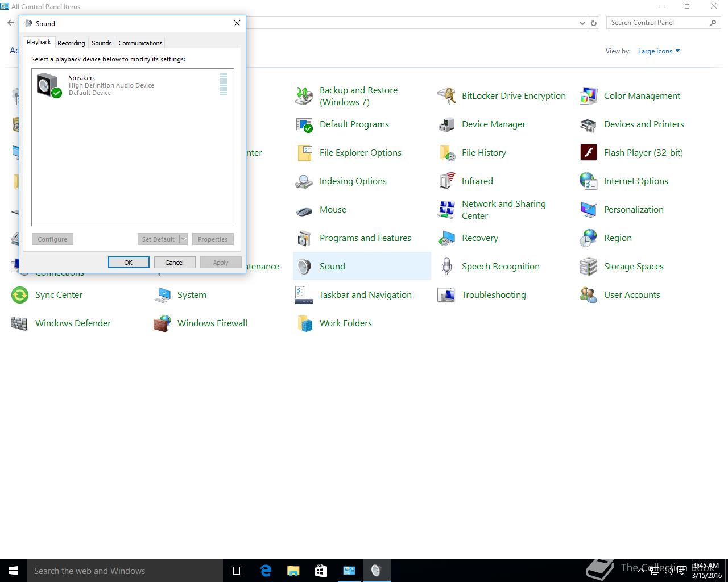Open the Storage Spaces icon
Image resolution: width=728 pixels, height=582 pixels.
(x=589, y=267)
